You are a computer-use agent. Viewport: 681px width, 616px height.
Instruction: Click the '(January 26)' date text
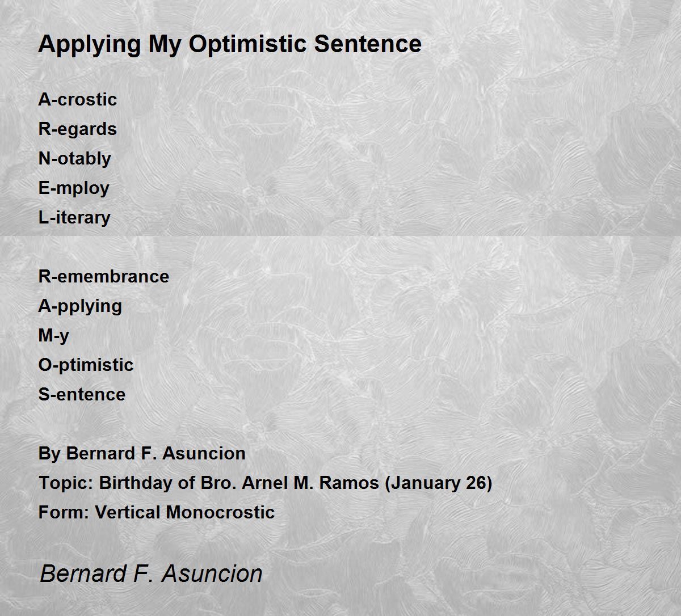pos(438,483)
